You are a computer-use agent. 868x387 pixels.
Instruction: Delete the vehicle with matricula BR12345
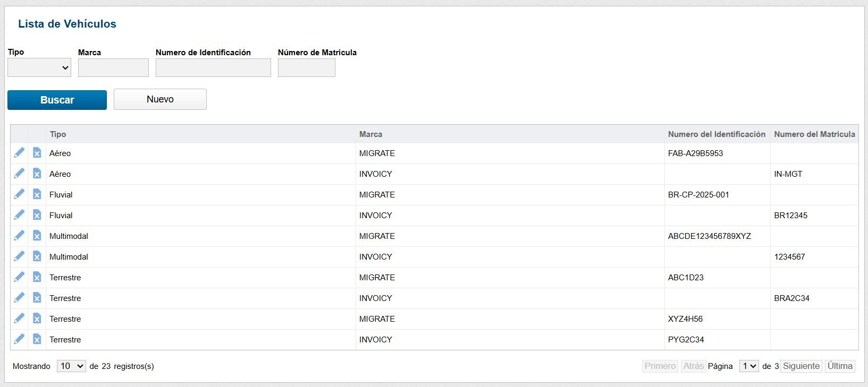click(x=37, y=215)
